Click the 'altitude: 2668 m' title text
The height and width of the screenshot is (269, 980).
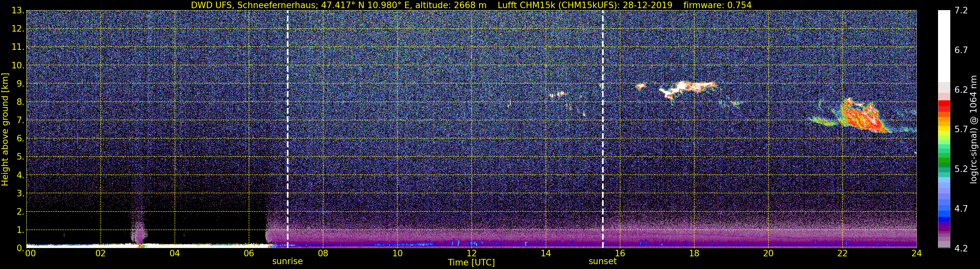(x=450, y=5)
